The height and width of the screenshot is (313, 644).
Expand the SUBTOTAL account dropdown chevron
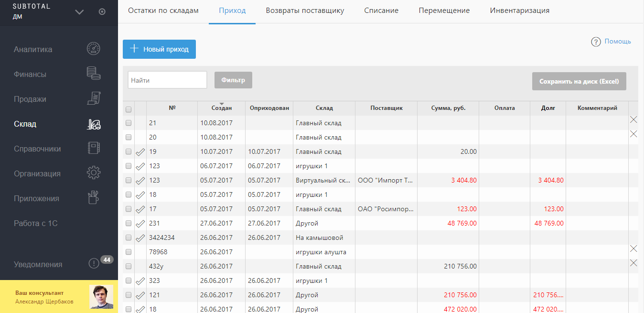coord(79,12)
